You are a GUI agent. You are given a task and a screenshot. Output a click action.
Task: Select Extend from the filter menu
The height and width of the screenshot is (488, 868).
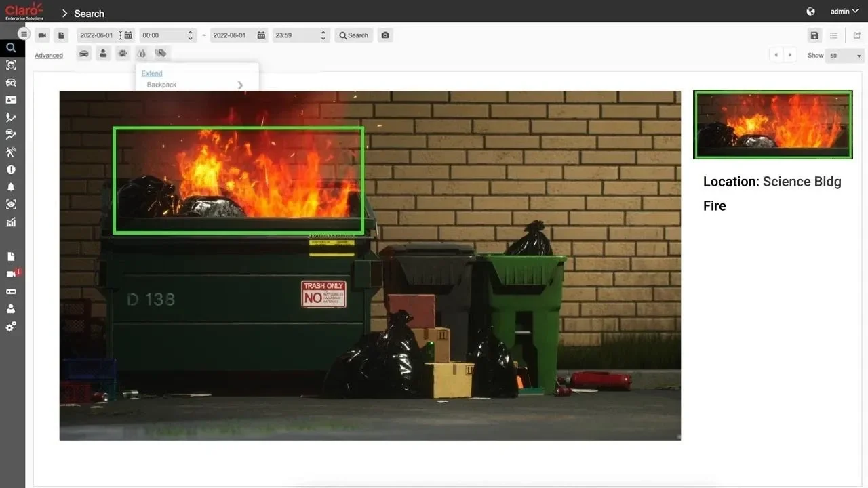pos(151,73)
